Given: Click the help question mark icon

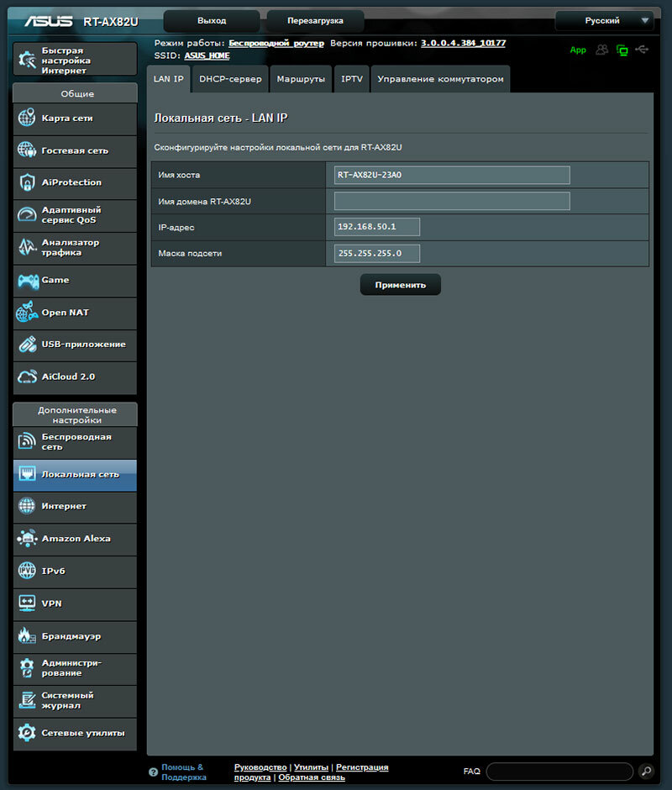Looking at the screenshot, I should click(153, 772).
